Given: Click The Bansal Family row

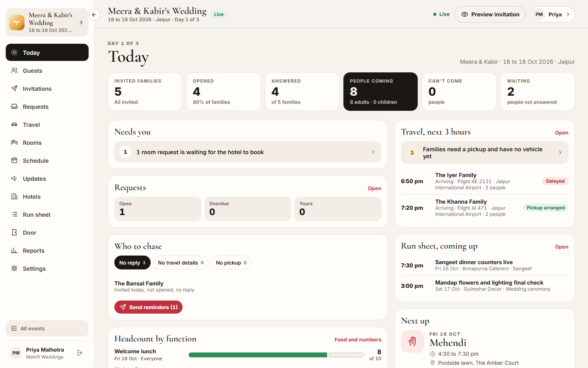Looking at the screenshot, I should [248, 286].
